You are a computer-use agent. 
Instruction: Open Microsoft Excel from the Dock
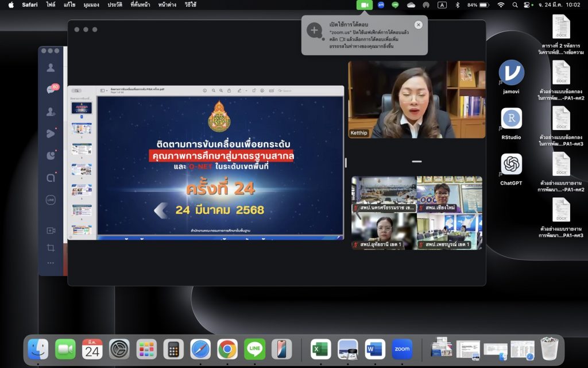tap(320, 349)
